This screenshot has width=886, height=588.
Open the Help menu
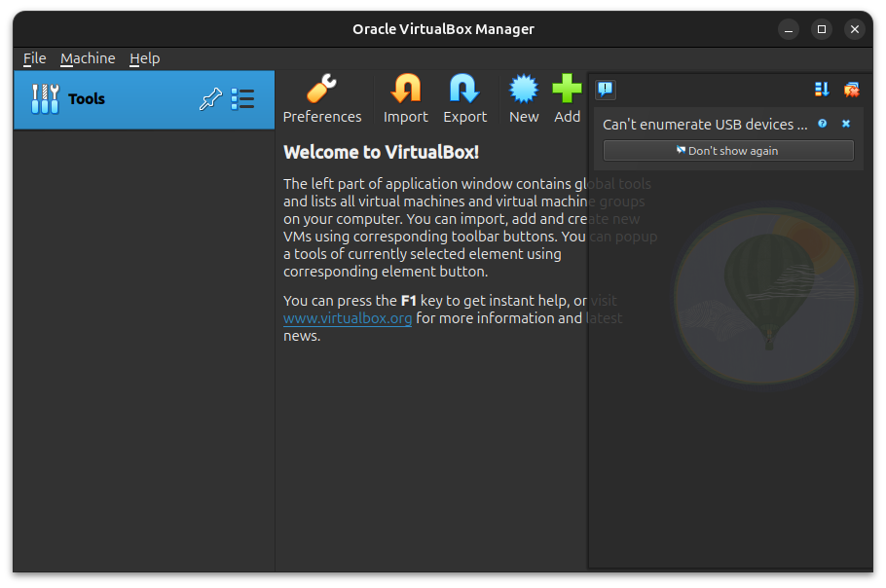[x=144, y=58]
